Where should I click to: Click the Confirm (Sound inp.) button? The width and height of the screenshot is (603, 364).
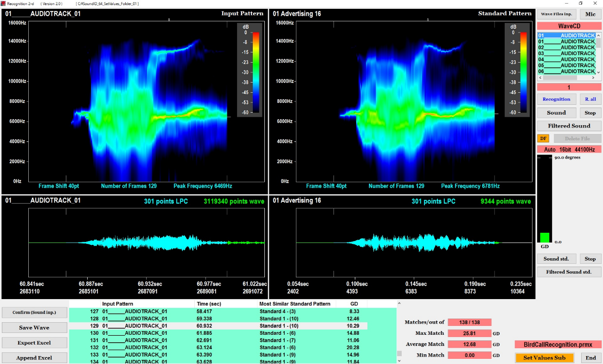34,313
